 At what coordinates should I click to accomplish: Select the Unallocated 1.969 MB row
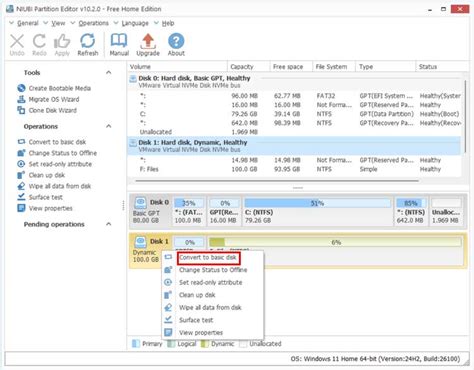[x=294, y=132]
